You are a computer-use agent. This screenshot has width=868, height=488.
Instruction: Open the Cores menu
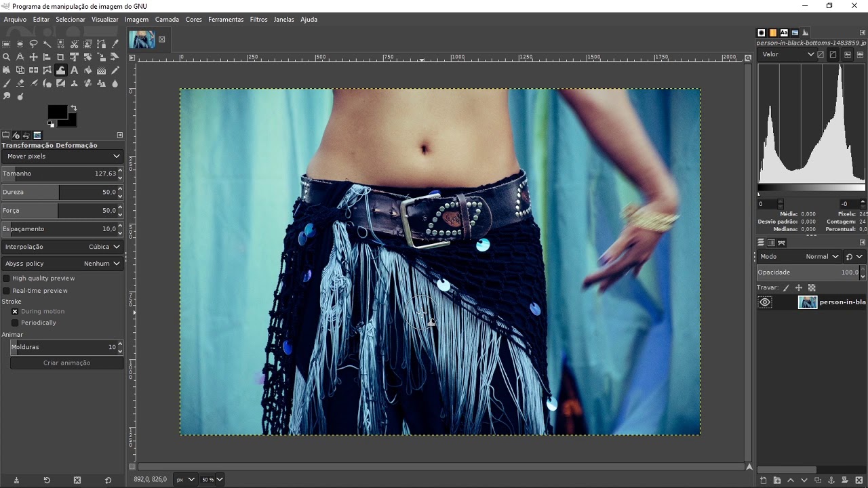(194, 19)
